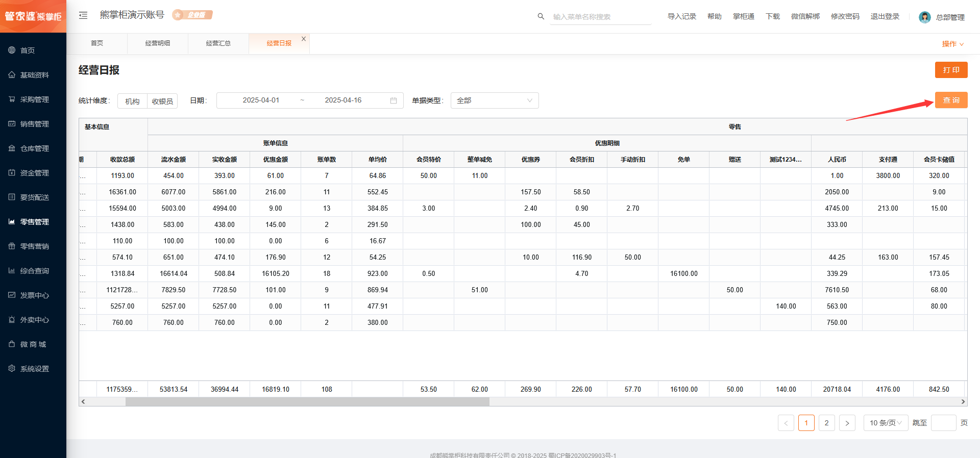Go to page 2 of results
980x458 pixels.
pos(826,423)
